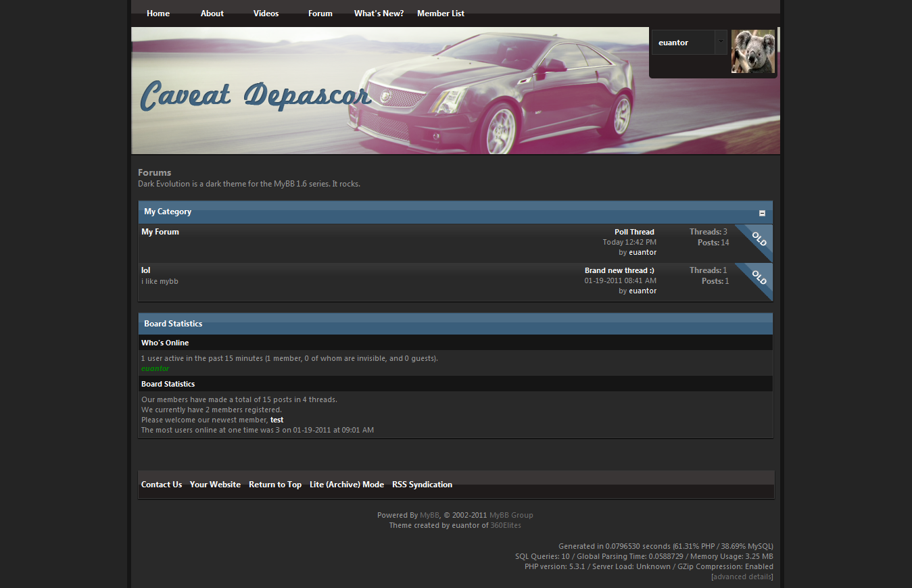Open the Poll Thread last post
The image size is (912, 588).
[x=634, y=232]
